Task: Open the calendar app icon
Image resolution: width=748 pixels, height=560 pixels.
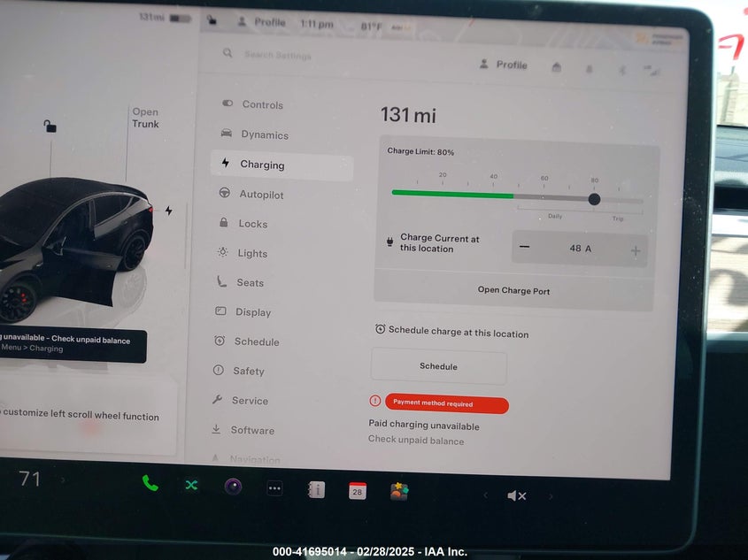Action: [x=357, y=490]
